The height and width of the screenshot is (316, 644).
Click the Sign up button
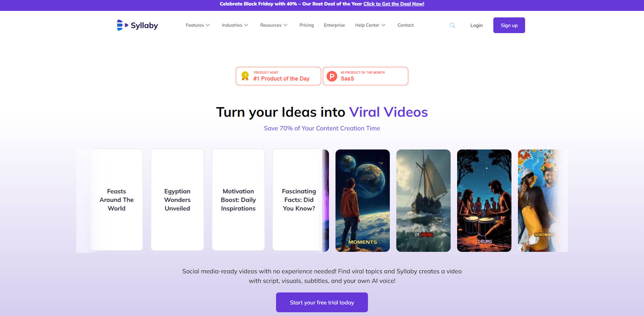pos(509,25)
